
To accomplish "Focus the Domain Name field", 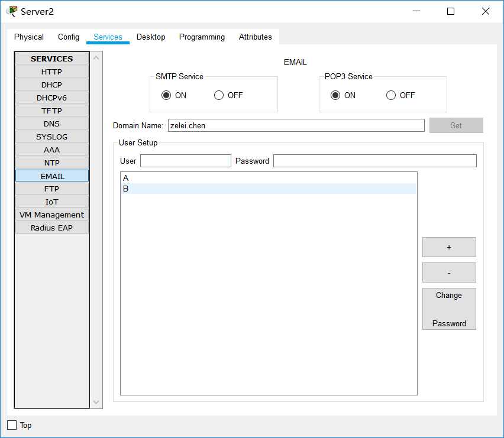I will pos(296,125).
